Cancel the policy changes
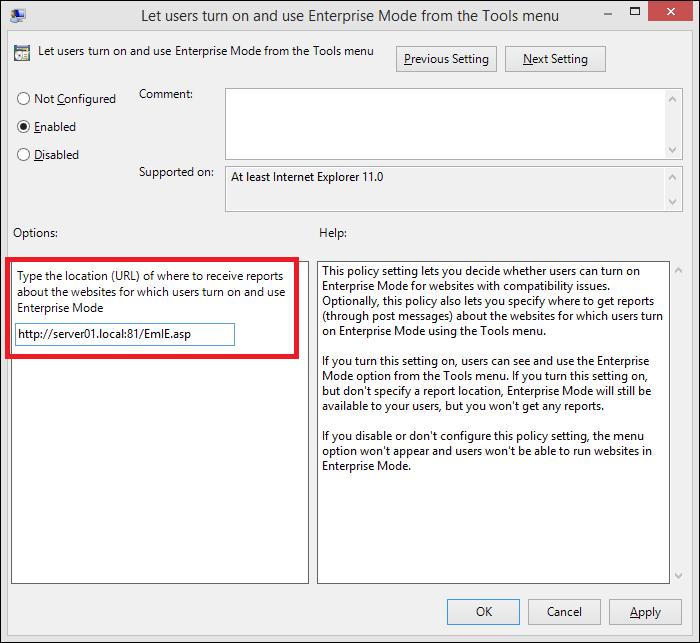The height and width of the screenshot is (643, 700). (564, 612)
